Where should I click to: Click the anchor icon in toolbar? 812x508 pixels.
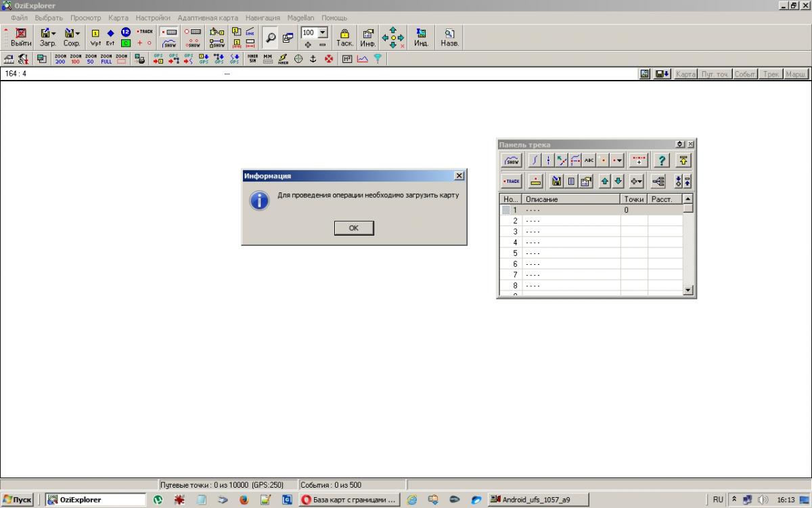pyautogui.click(x=313, y=59)
